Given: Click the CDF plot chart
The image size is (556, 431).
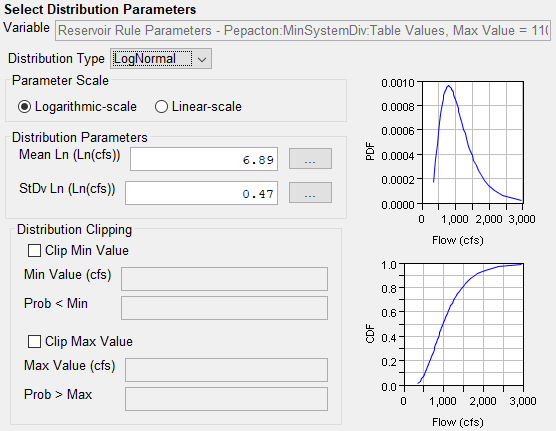Looking at the screenshot, I should (463, 325).
